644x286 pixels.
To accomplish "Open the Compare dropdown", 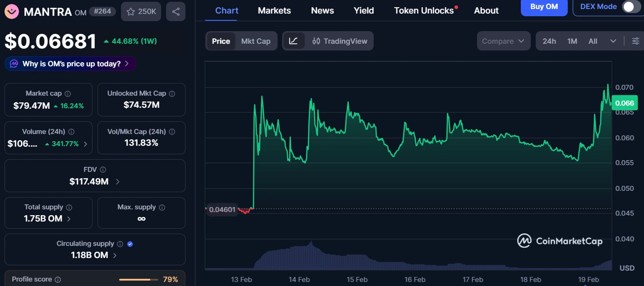I will [x=503, y=41].
